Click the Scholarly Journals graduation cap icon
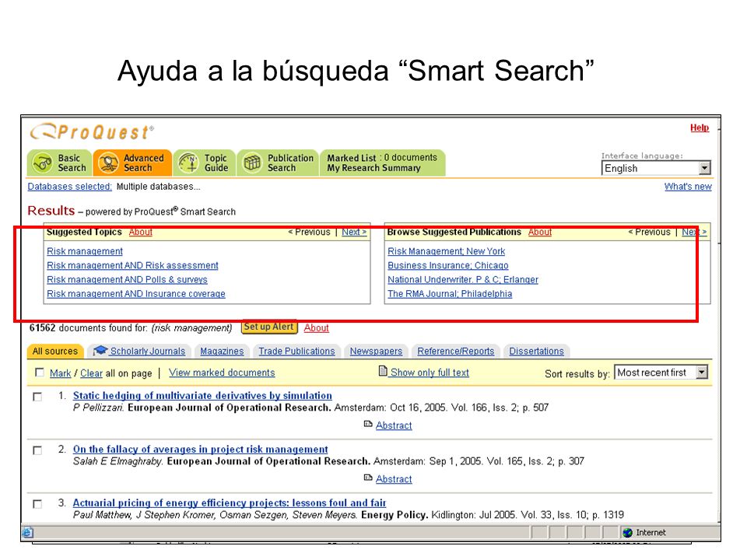 (x=100, y=351)
